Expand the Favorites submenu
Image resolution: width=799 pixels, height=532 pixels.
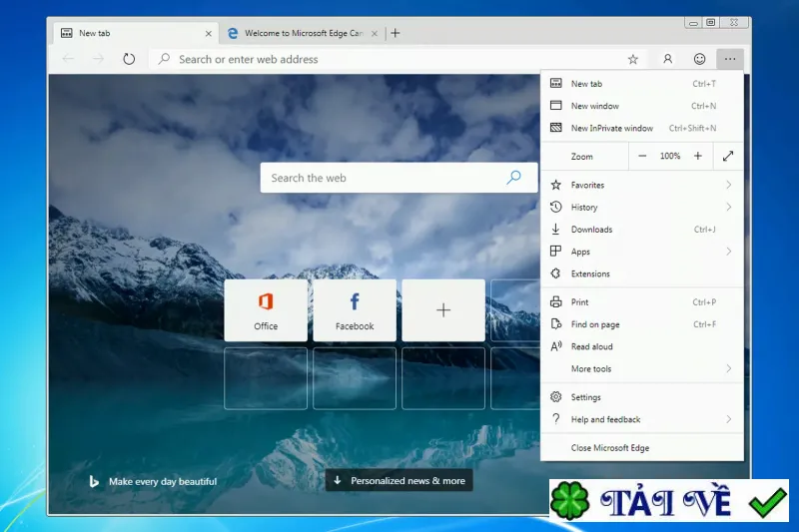pos(642,185)
